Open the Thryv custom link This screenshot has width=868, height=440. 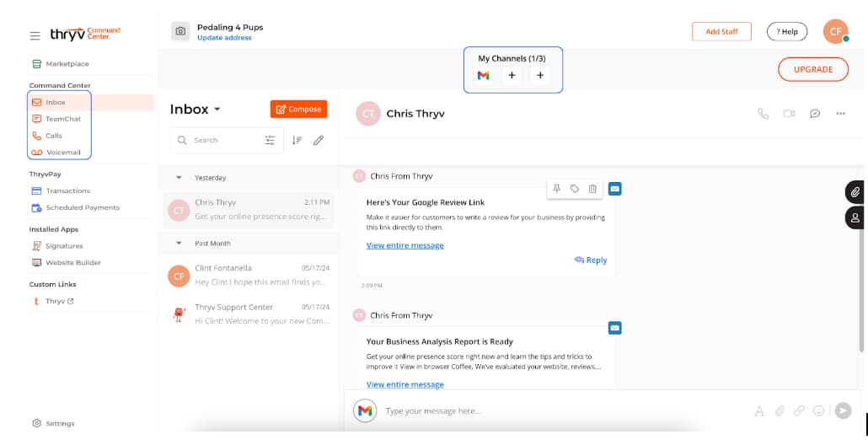tap(53, 302)
